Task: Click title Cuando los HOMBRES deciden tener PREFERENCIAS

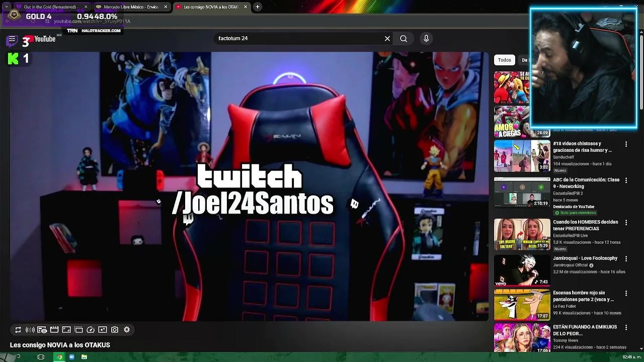Action: coord(586,225)
